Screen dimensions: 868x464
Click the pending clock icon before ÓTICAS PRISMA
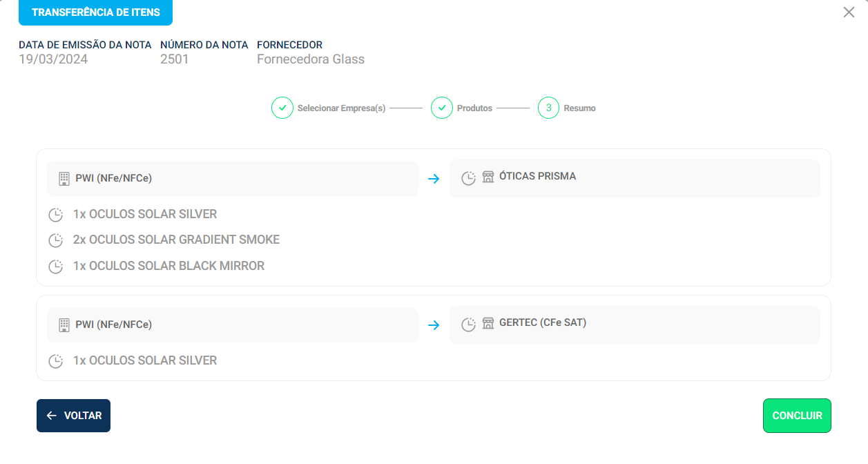(469, 178)
